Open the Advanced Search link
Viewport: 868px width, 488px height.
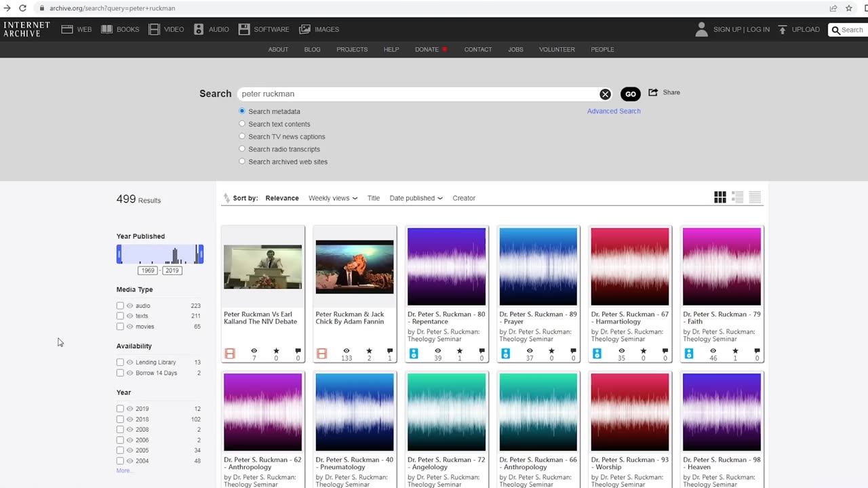point(614,111)
